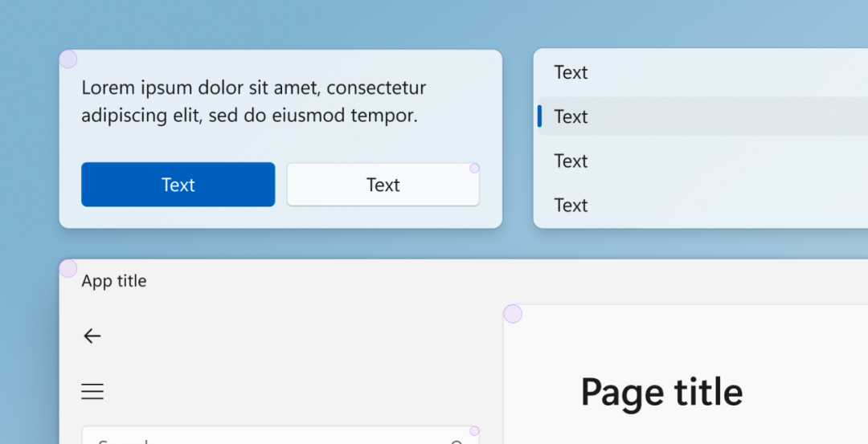
Task: Click the Page title heading
Action: pyautogui.click(x=661, y=393)
